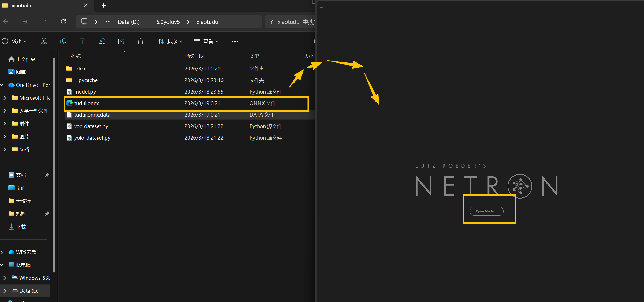Screen dimensions: 644x302
Task: Refresh the folder view
Action: pos(64,22)
